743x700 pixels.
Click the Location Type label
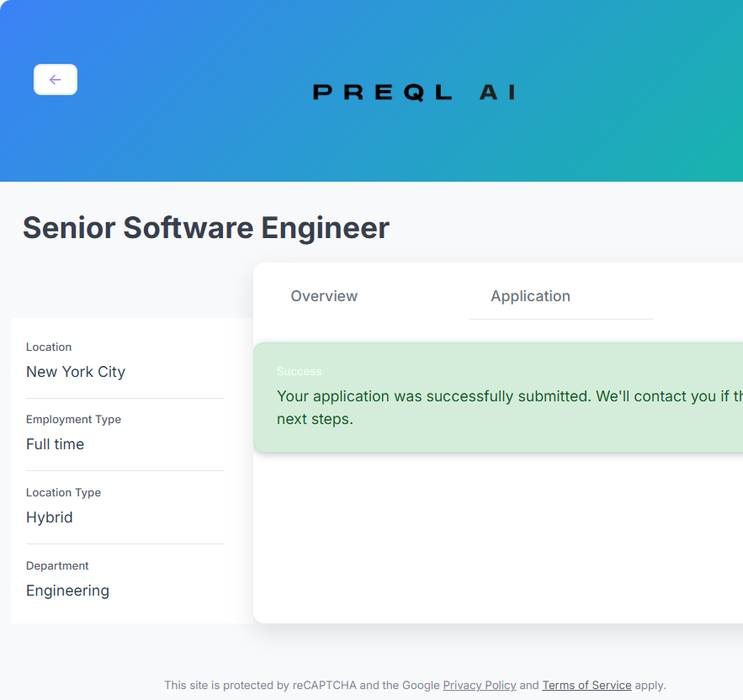pyautogui.click(x=63, y=492)
